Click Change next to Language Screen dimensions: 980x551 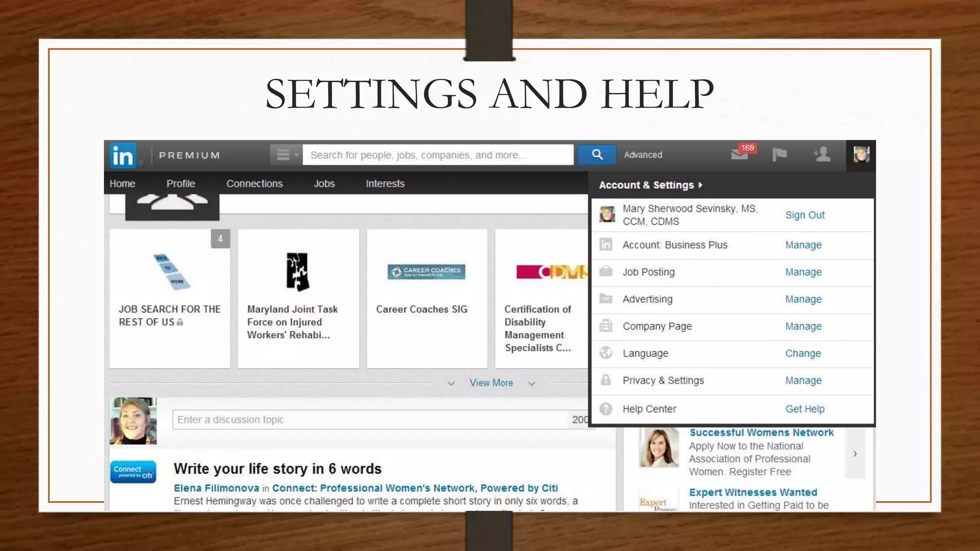(x=802, y=353)
